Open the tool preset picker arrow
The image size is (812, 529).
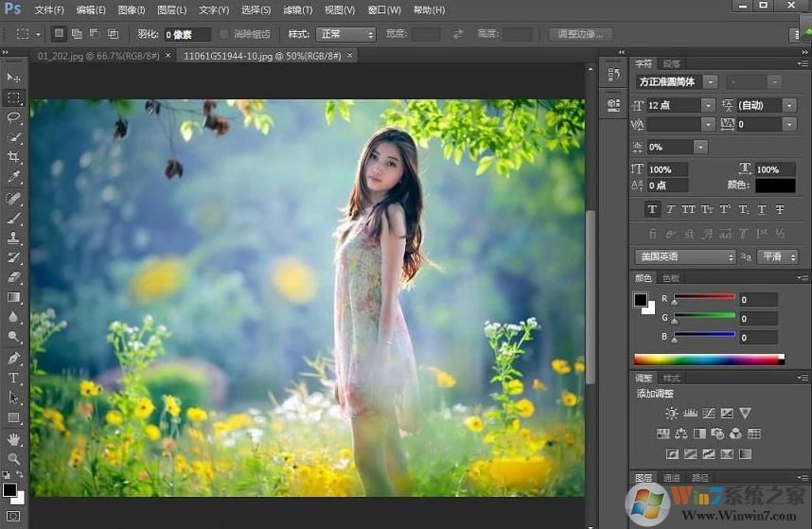coord(38,35)
